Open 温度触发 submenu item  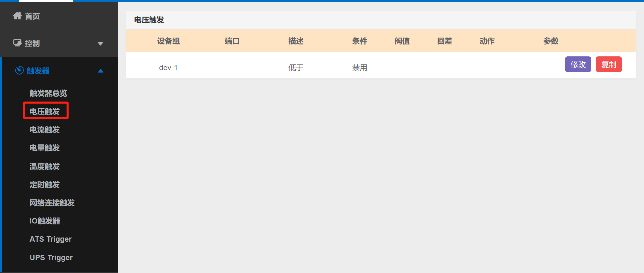tap(45, 166)
